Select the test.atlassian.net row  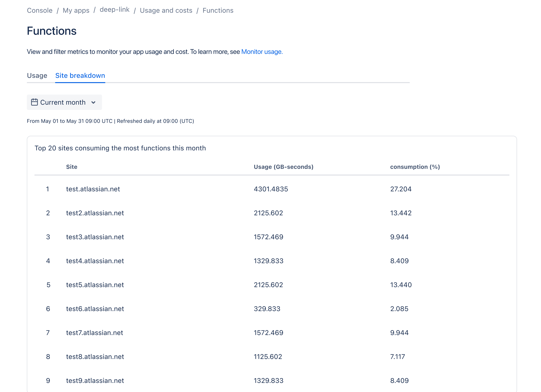point(93,189)
